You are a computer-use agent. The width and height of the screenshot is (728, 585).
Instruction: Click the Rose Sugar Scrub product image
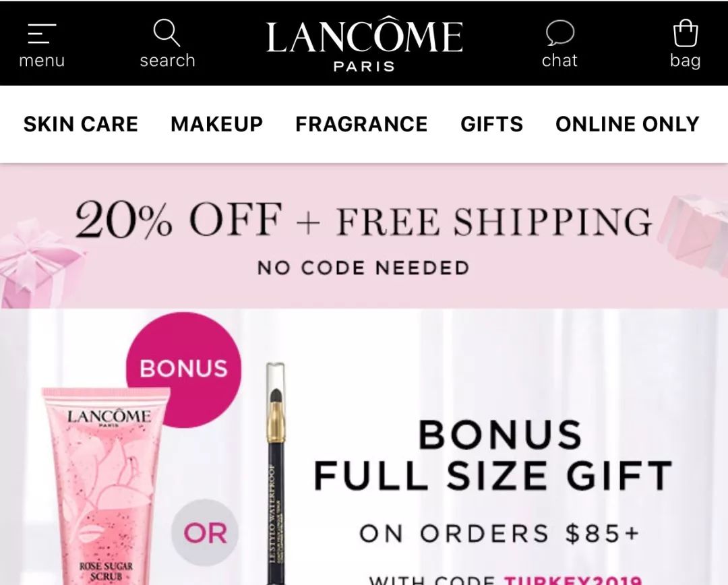(x=106, y=486)
